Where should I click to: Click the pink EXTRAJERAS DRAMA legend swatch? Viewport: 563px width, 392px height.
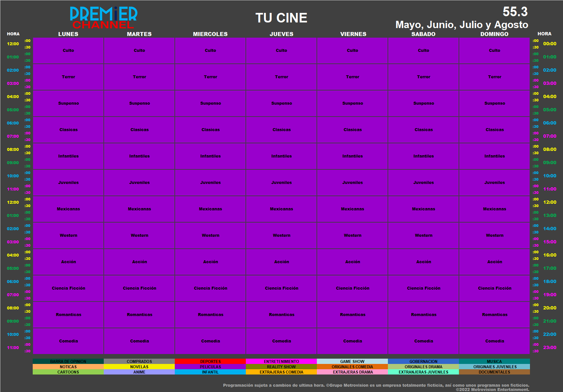(x=352, y=372)
